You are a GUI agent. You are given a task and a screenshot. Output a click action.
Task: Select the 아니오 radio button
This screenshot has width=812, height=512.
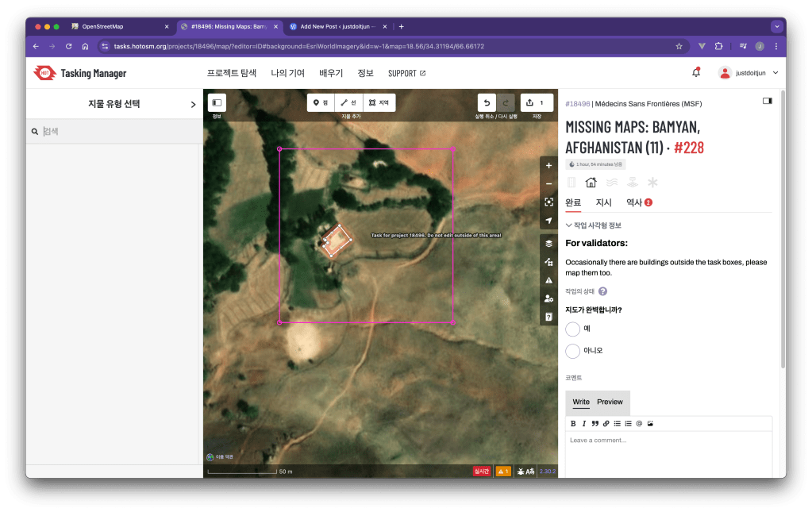pyautogui.click(x=573, y=351)
